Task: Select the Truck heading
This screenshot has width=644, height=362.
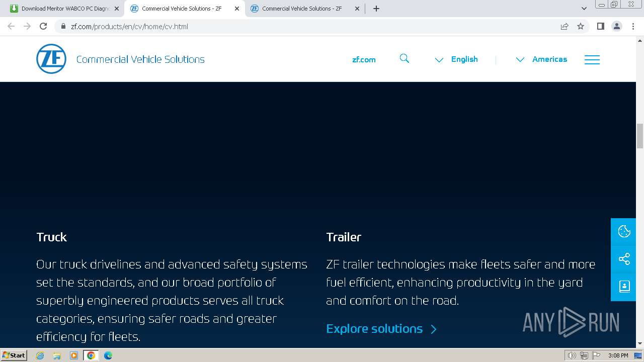Action: click(51, 237)
